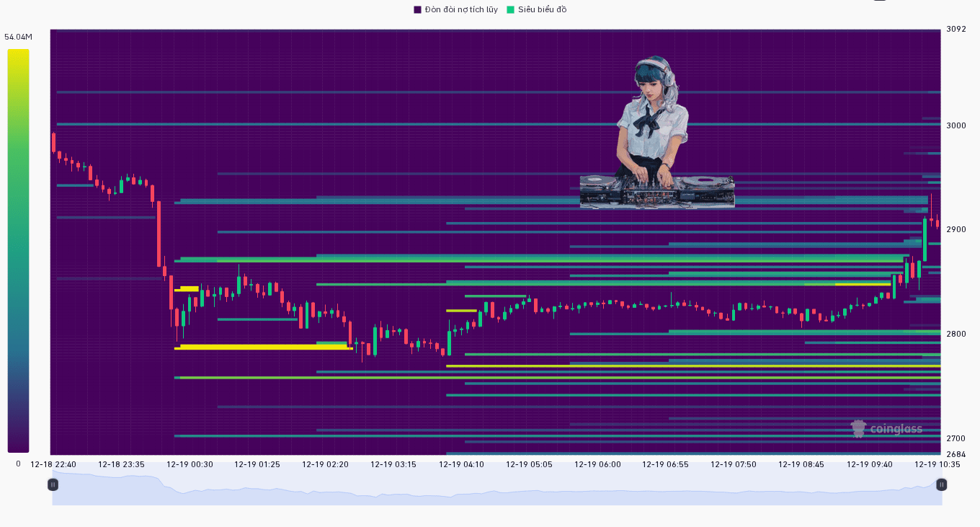The image size is (980, 527).
Task: Click the 2900 price axis label
Action: pyautogui.click(x=955, y=229)
